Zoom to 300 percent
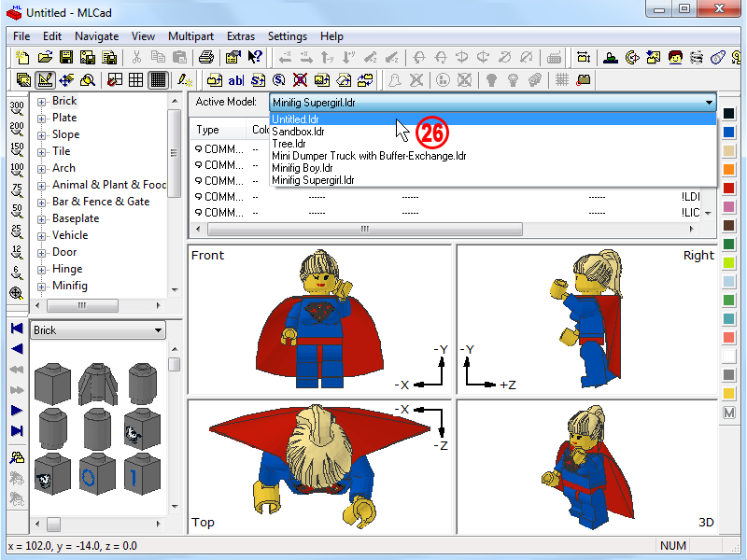747x560 pixels. [17, 108]
